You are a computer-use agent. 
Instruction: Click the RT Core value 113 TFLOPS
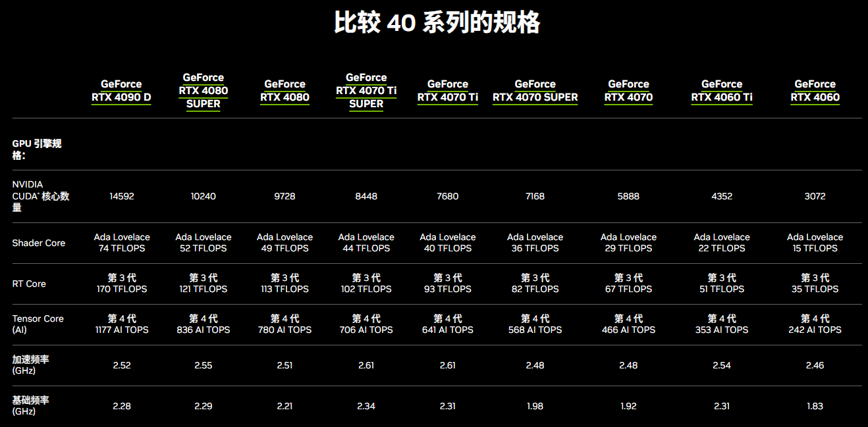click(285, 289)
